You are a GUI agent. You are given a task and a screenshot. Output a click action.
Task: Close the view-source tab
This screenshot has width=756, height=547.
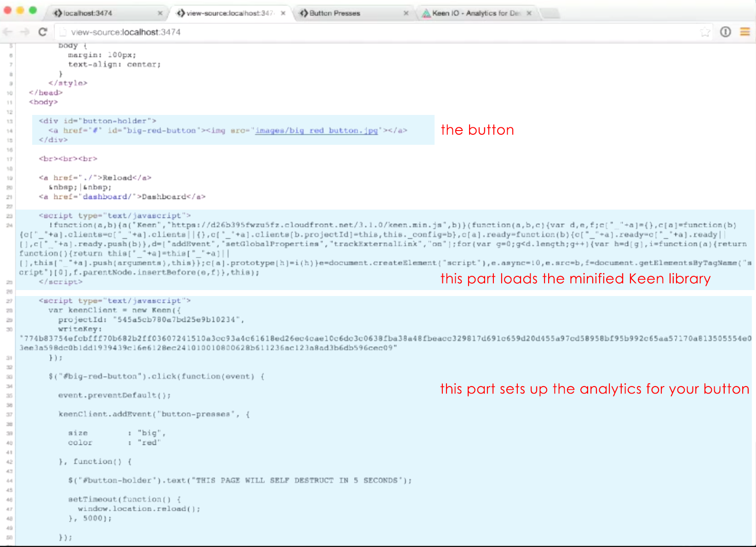click(x=283, y=13)
